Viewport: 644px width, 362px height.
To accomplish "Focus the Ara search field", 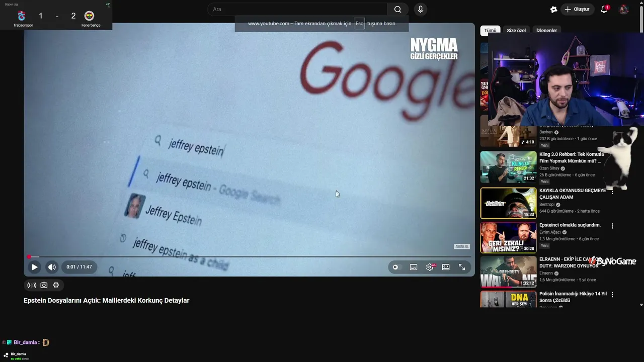I will pyautogui.click(x=298, y=9).
